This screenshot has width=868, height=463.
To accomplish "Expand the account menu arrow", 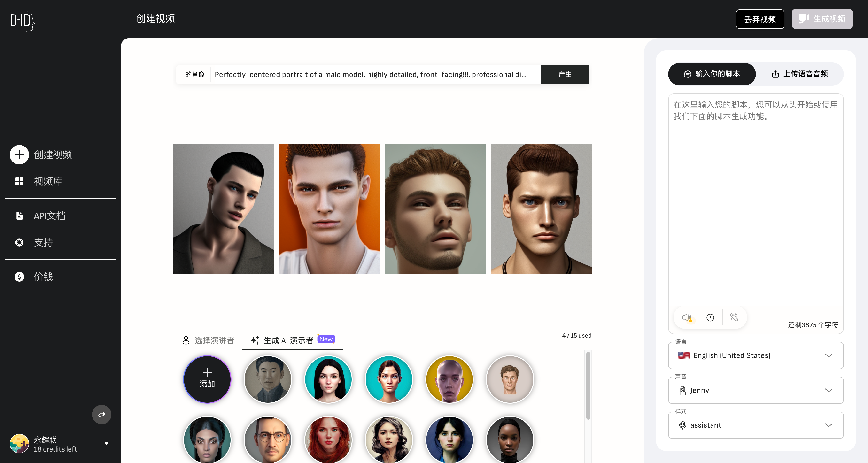I will [x=107, y=443].
